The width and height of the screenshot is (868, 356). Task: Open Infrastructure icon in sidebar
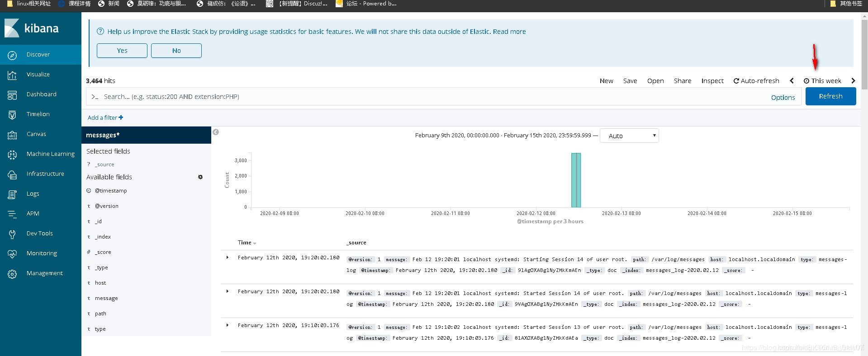pyautogui.click(x=12, y=174)
